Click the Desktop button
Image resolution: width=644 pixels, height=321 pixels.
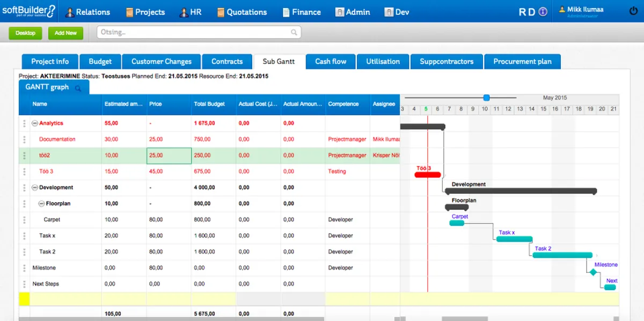tap(25, 33)
